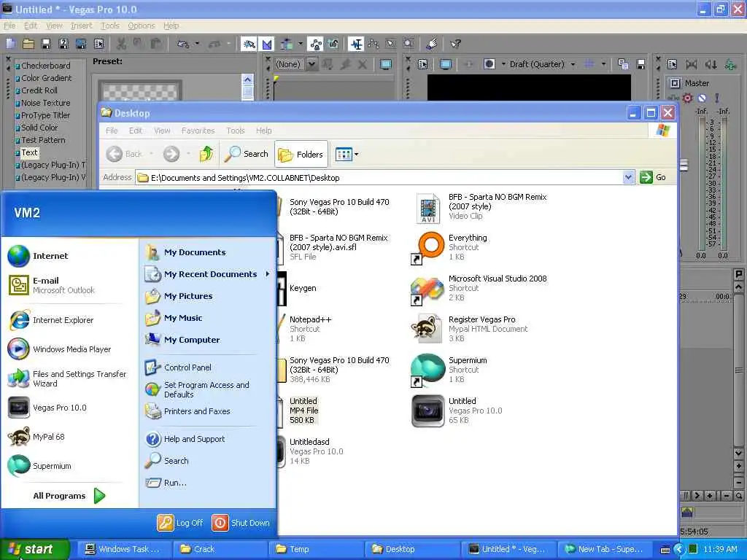Enable Snapping toggle in Vegas toolbar
The image size is (747, 560).
(249, 44)
